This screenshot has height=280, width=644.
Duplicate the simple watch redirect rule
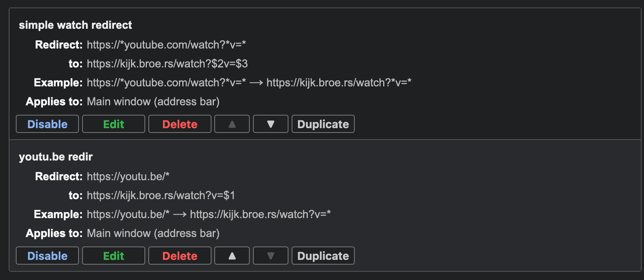(x=323, y=124)
